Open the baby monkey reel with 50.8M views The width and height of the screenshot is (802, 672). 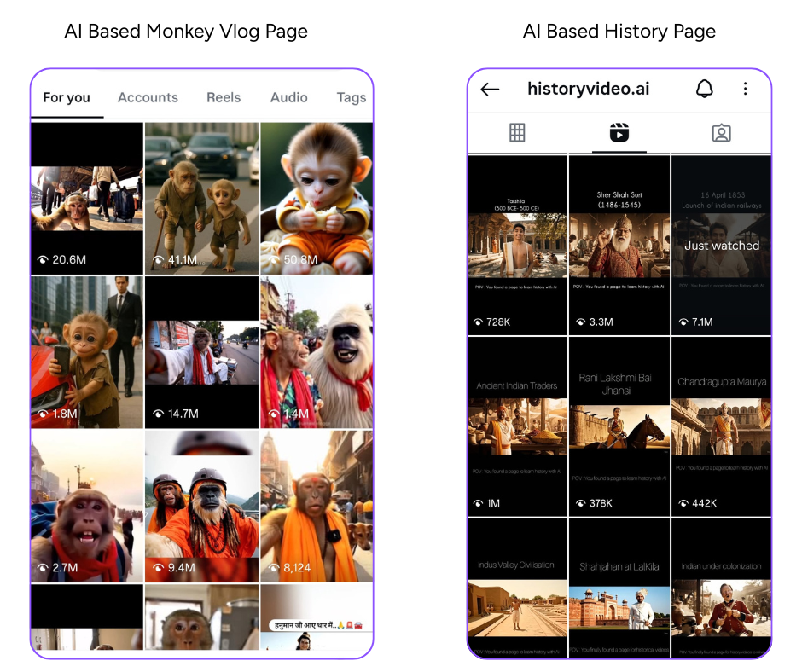click(x=317, y=198)
